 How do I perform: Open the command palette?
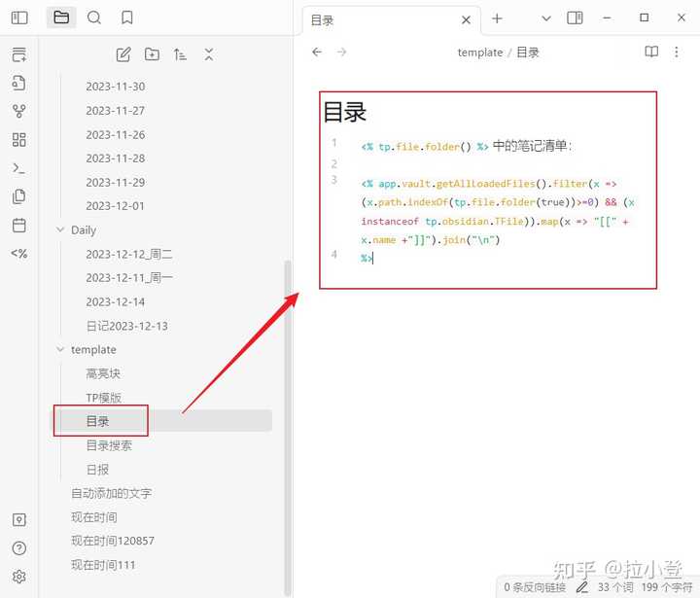19,168
